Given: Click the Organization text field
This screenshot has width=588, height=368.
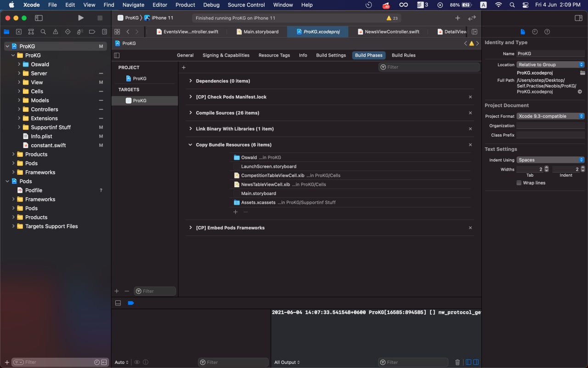Looking at the screenshot, I should click(550, 126).
